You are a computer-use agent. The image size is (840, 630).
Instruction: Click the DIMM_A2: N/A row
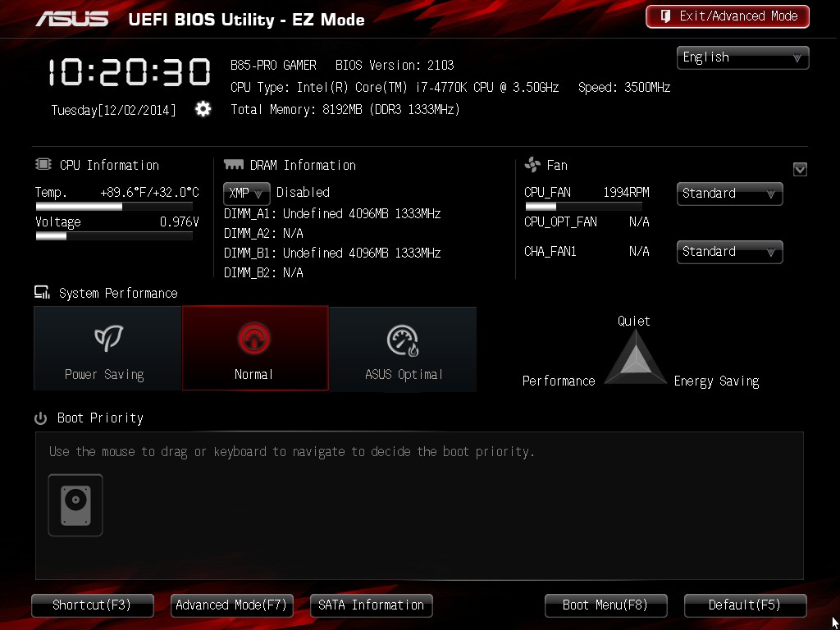263,234
